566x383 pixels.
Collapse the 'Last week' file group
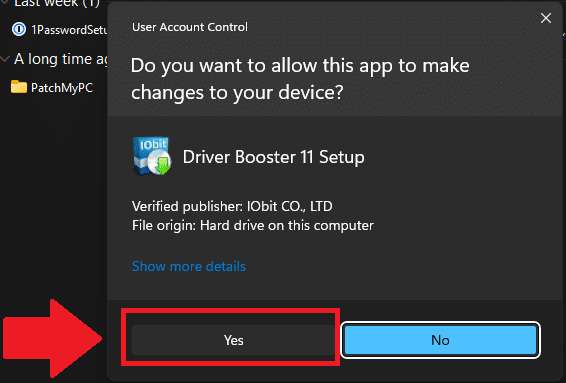click(x=5, y=2)
